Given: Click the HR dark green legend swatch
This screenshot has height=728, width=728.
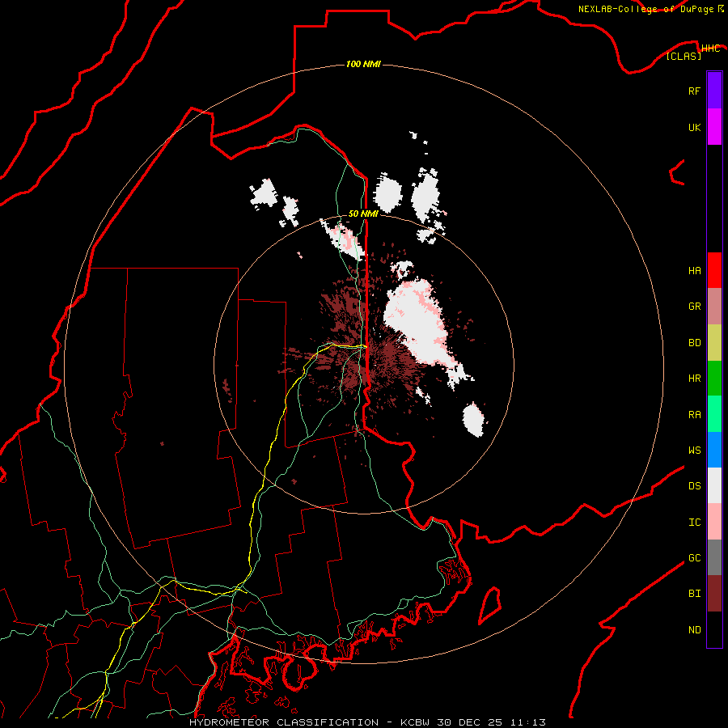Looking at the screenshot, I should tap(714, 378).
